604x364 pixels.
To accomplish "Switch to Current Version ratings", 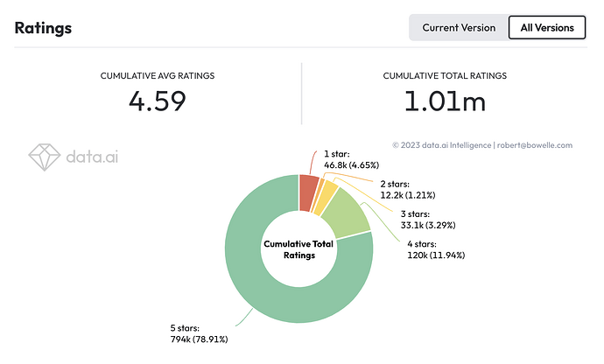I will click(x=458, y=28).
